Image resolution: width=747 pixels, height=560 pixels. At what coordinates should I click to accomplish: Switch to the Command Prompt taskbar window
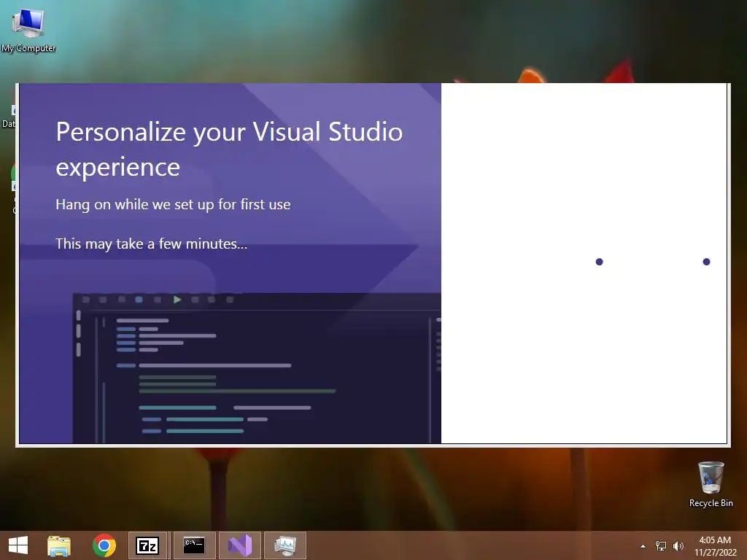194,545
